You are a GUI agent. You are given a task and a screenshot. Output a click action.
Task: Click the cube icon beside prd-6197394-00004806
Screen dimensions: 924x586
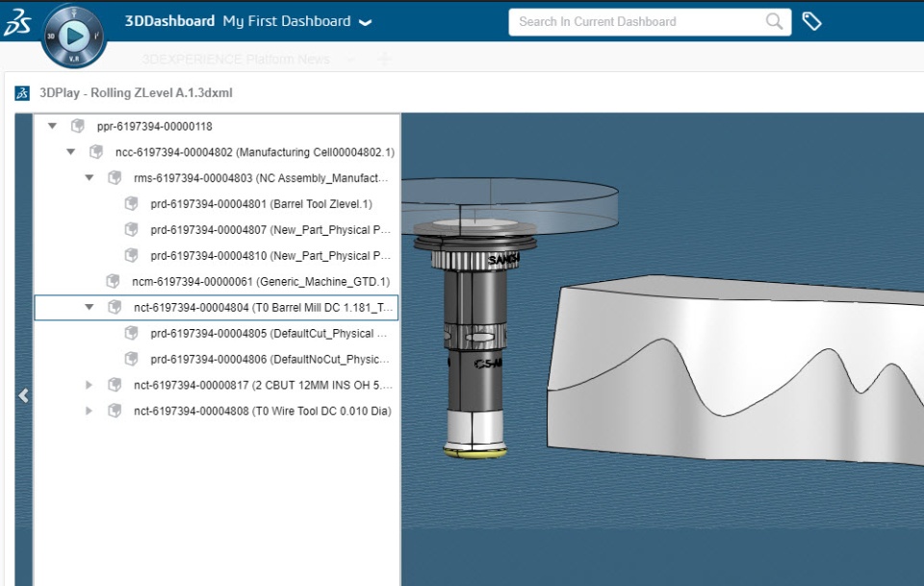[131, 359]
